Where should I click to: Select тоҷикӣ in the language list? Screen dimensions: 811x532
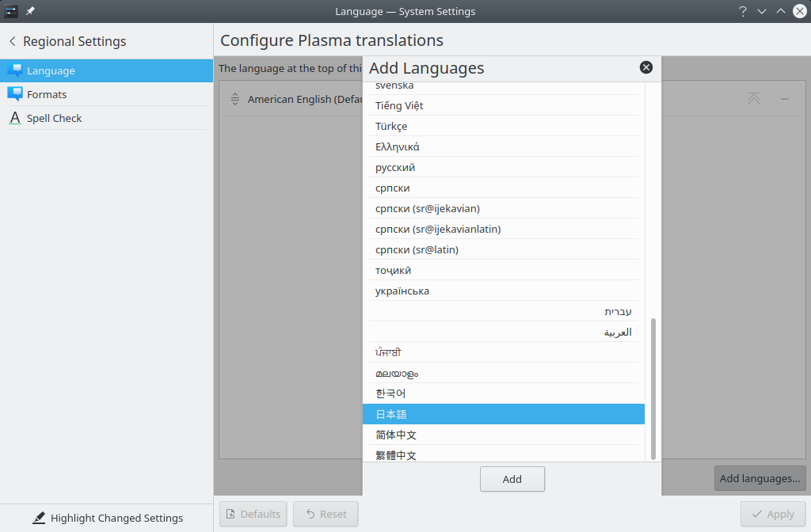click(504, 270)
